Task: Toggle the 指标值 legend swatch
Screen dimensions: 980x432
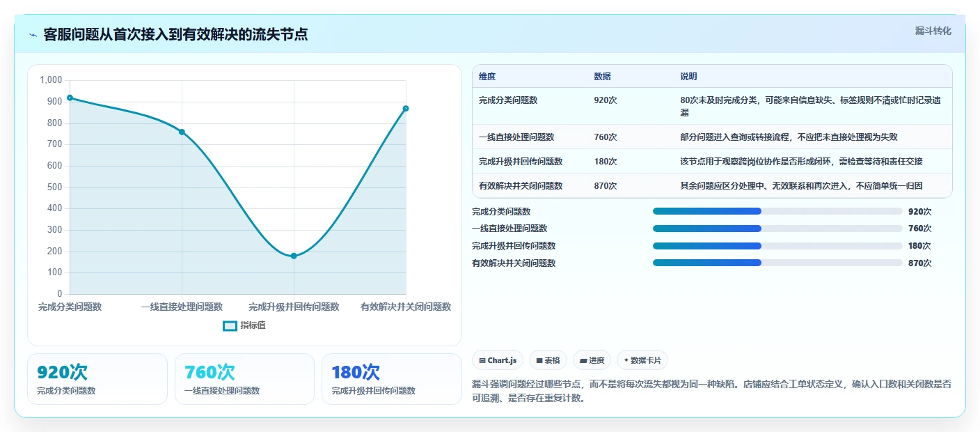Action: pos(230,325)
